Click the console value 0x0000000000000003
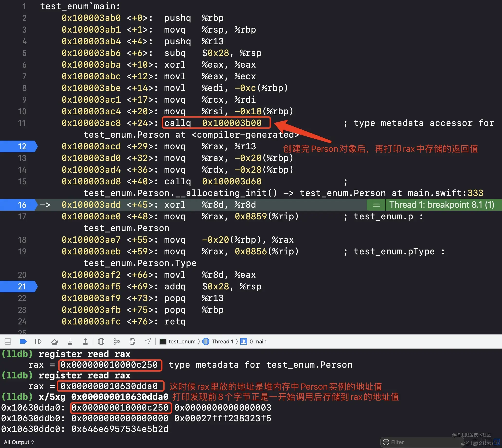502x448 pixels. (223, 408)
